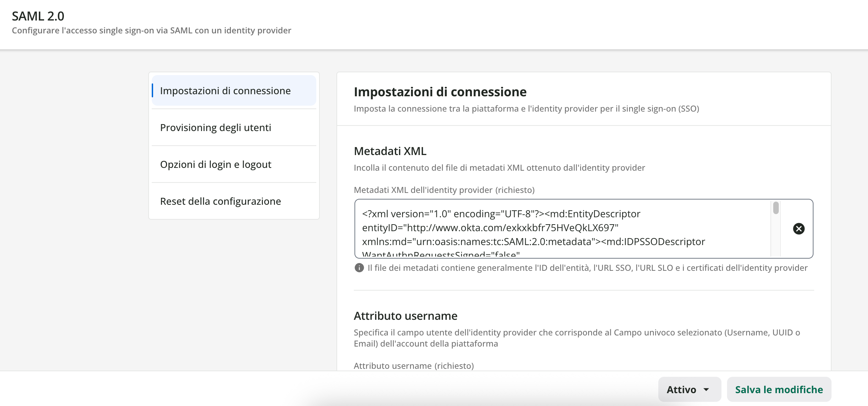
Task: Click the info icon below the metadata field
Action: tap(359, 268)
